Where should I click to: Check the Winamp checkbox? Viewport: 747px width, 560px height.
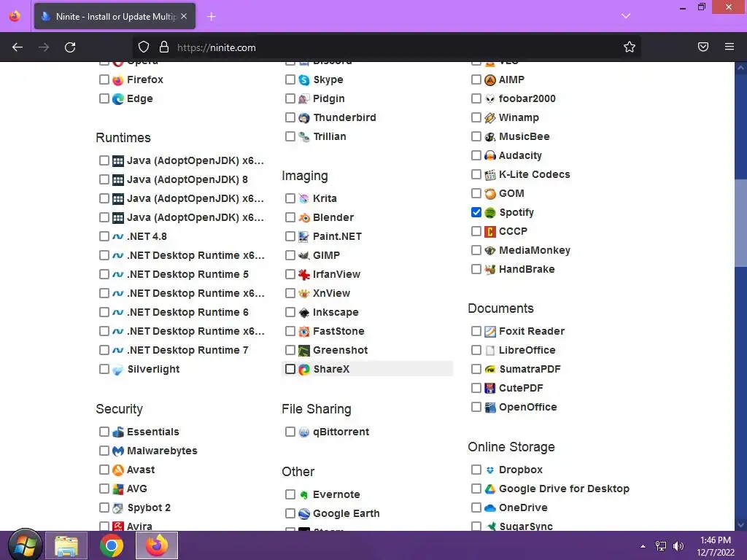coord(476,117)
